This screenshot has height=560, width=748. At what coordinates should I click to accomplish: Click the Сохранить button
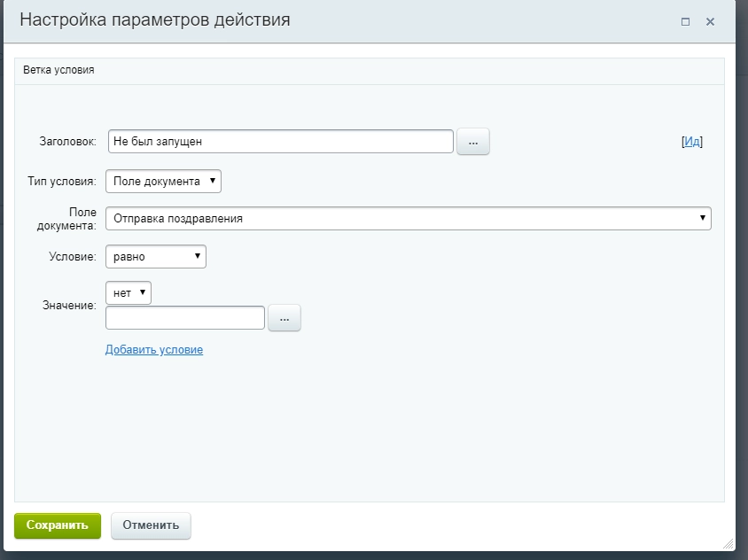click(x=57, y=525)
